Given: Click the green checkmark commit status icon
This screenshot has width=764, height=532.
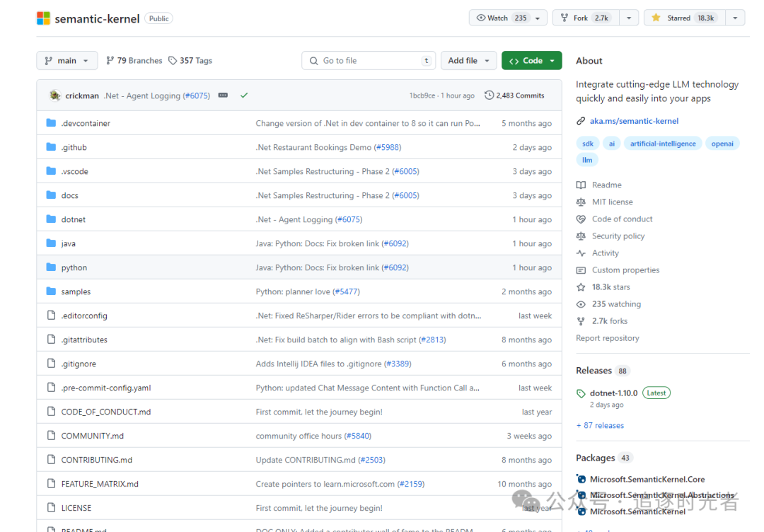Looking at the screenshot, I should pyautogui.click(x=244, y=96).
